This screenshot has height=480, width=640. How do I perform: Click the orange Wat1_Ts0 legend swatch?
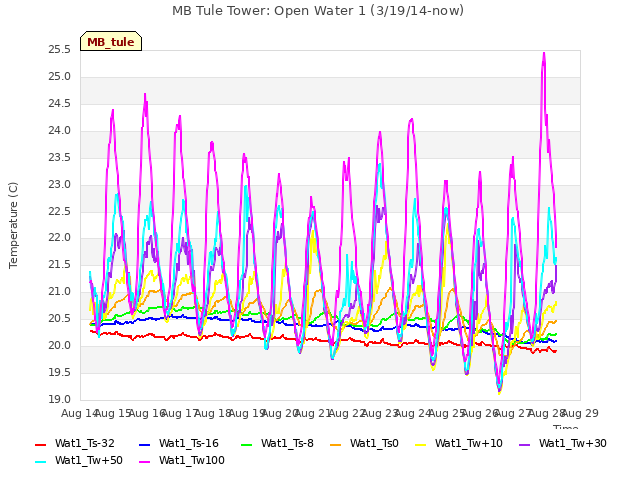[336, 444]
